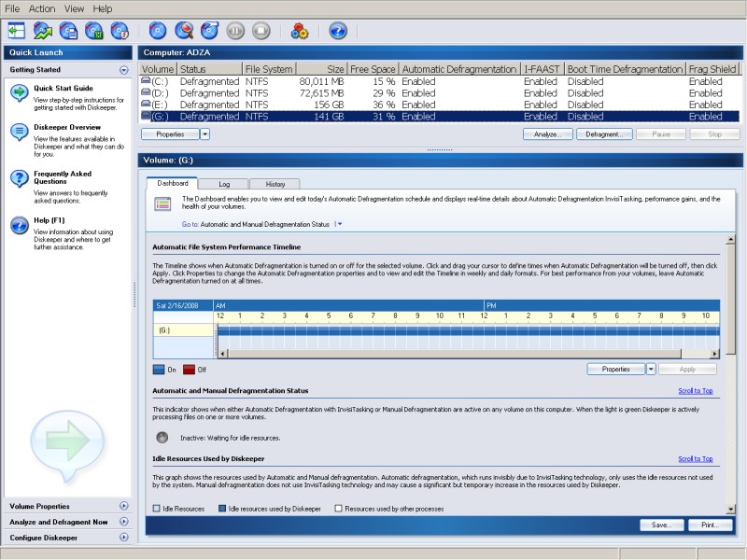Open the configuration gears toolbar icon
The image size is (747, 560).
[x=299, y=32]
